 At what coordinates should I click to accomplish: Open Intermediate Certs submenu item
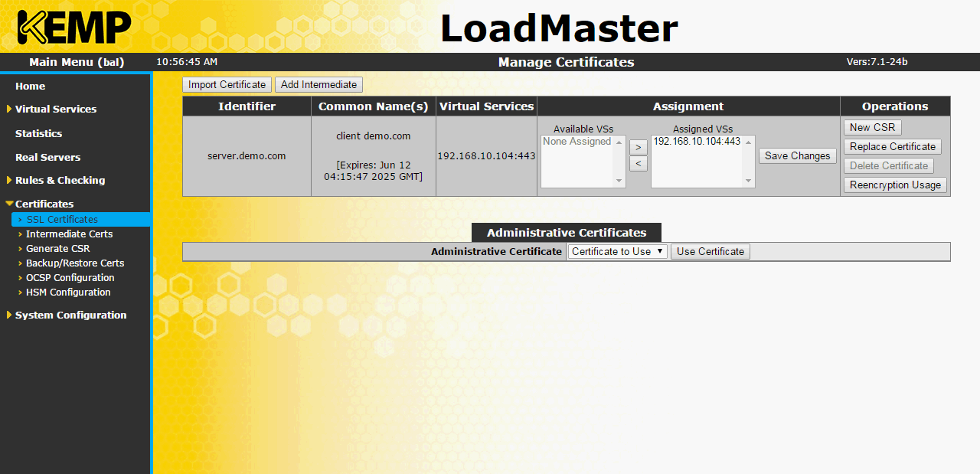pos(69,234)
